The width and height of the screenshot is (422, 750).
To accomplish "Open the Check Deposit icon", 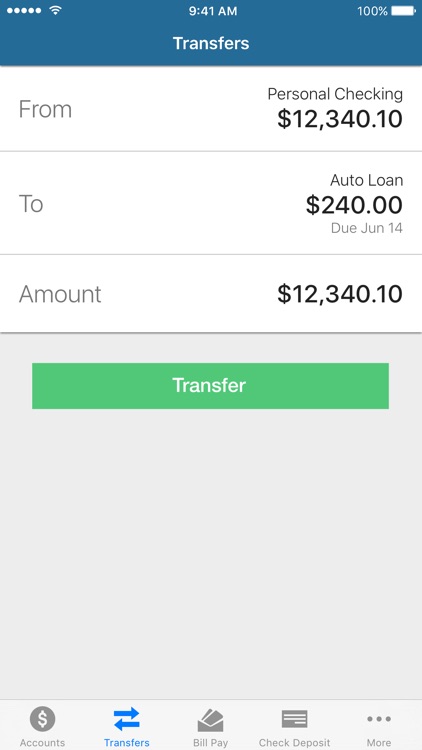I will pos(295,719).
